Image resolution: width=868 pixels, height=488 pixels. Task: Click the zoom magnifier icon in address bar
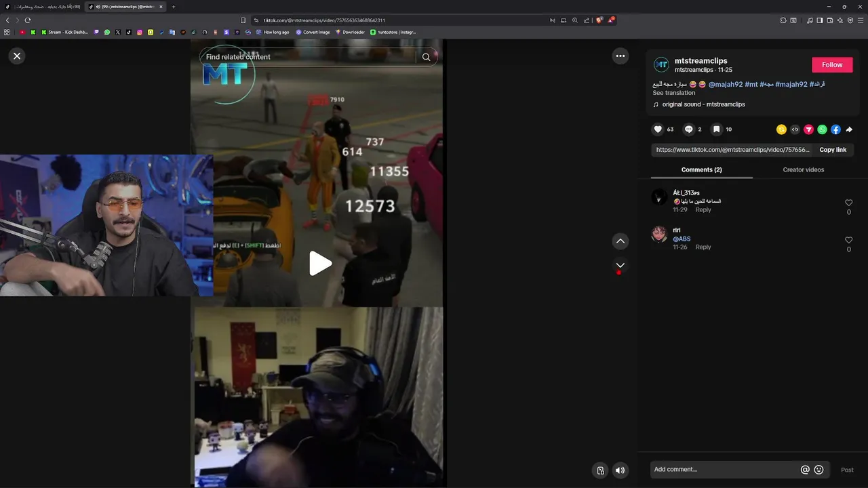[x=575, y=20]
